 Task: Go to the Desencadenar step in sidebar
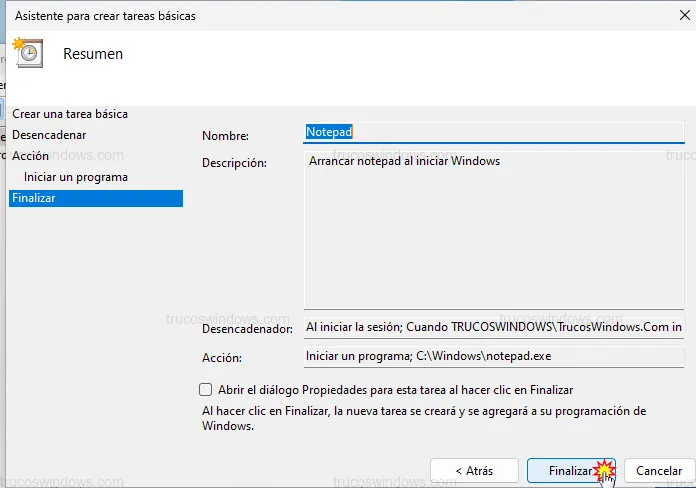click(49, 135)
